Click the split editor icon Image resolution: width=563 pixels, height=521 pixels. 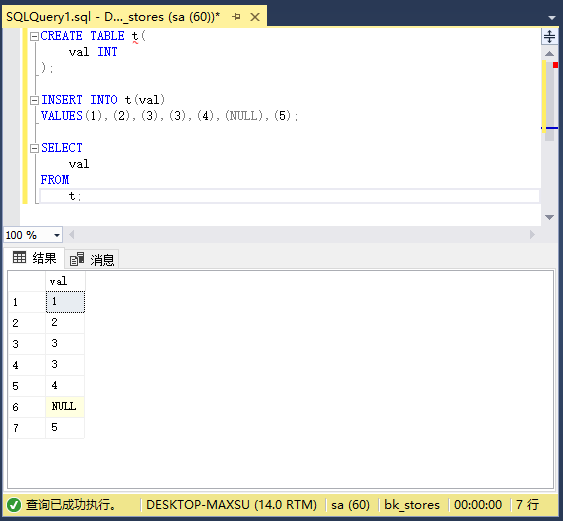click(x=549, y=36)
